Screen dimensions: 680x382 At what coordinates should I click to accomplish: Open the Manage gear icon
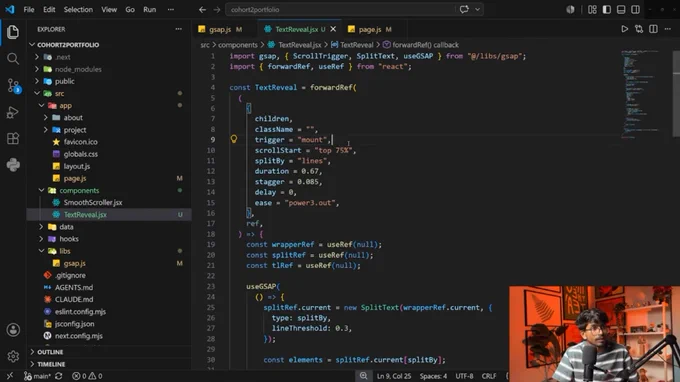click(x=13, y=356)
